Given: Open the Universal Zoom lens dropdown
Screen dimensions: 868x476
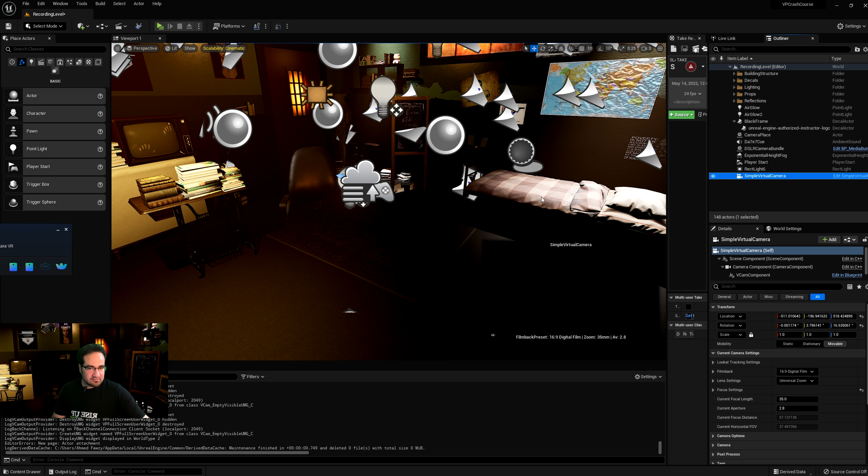Looking at the screenshot, I should point(796,381).
